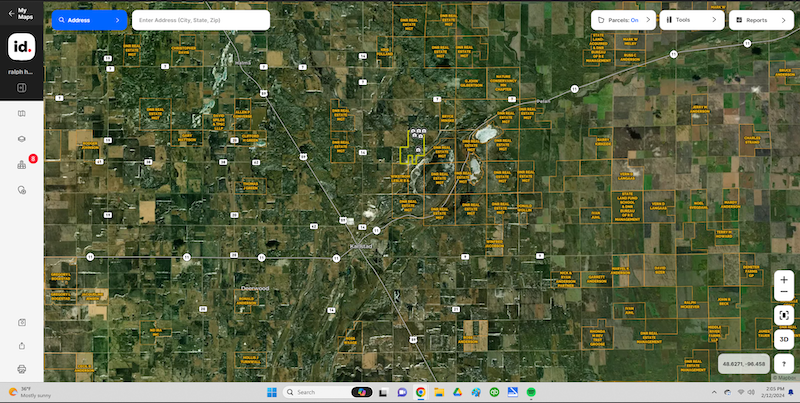The height and width of the screenshot is (403, 800).
Task: Zoom out with the minus button
Action: click(x=785, y=294)
